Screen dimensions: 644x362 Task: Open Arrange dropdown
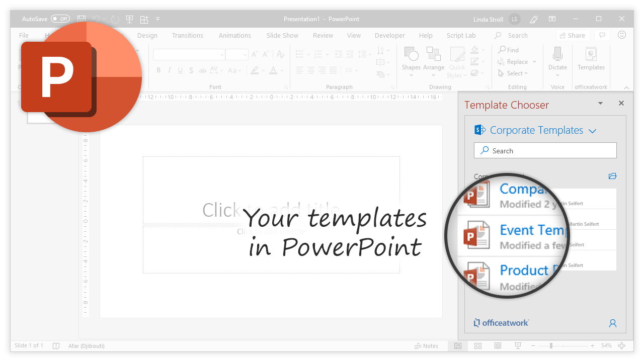[434, 62]
